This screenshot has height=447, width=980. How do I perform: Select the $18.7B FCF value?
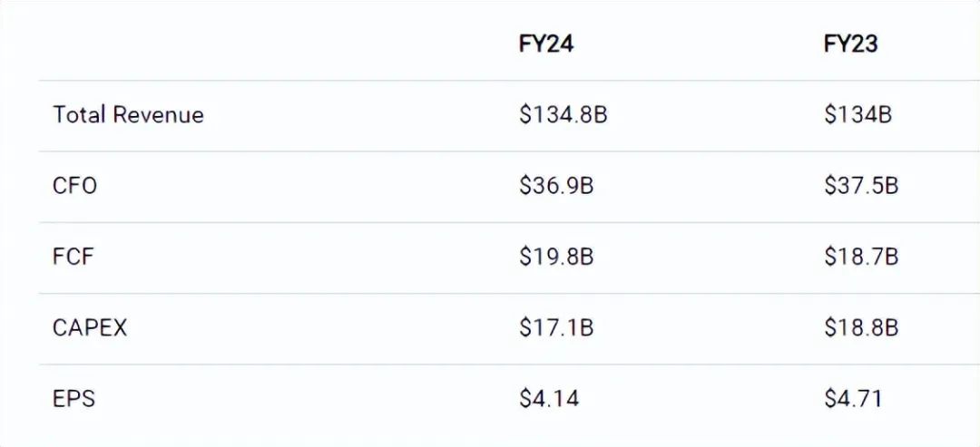860,257
